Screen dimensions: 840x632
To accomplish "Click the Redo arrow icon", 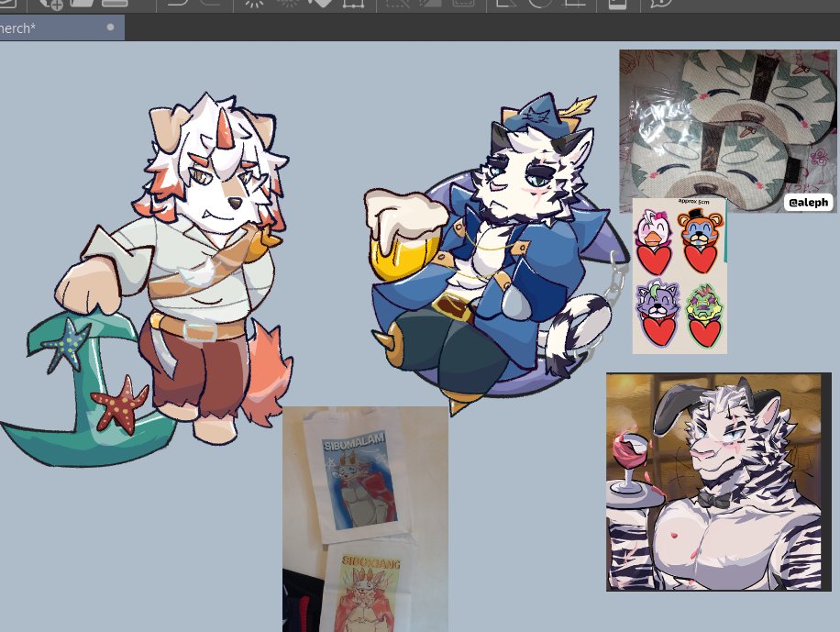I will (x=212, y=3).
